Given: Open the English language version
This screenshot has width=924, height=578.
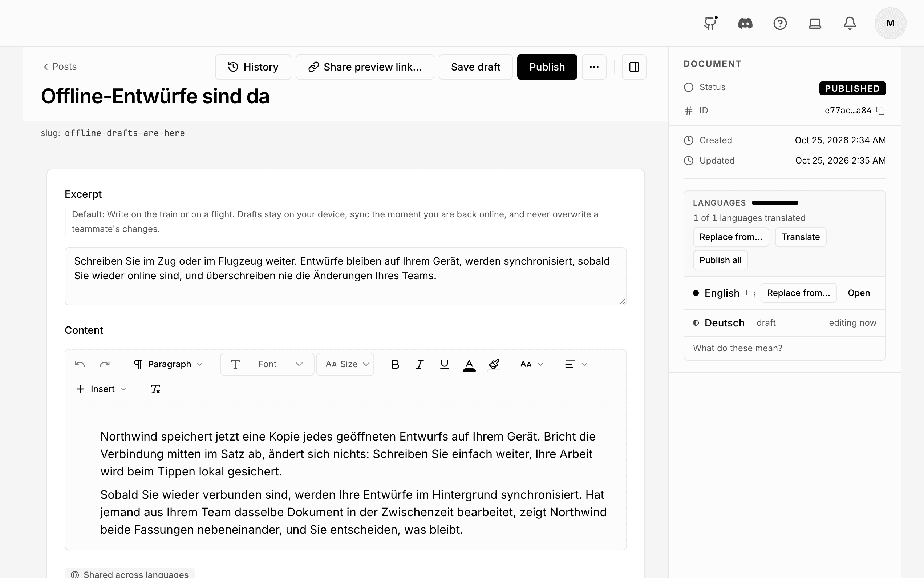Looking at the screenshot, I should pyautogui.click(x=859, y=293).
